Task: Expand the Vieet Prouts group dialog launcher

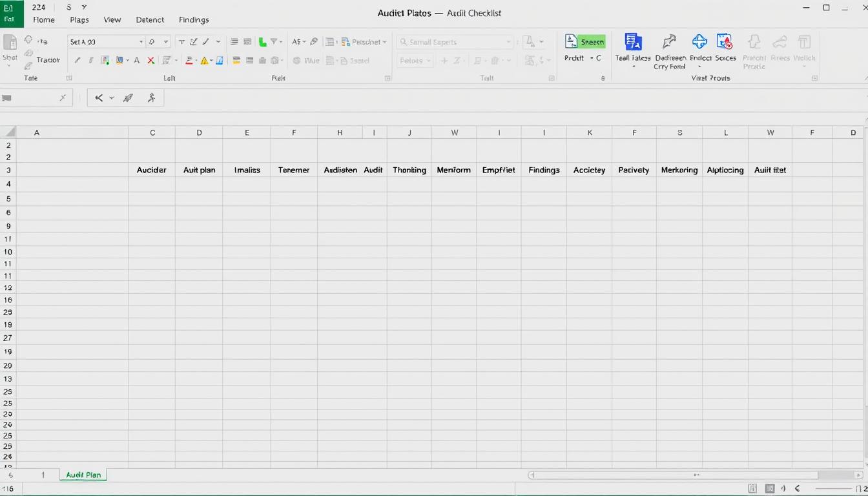Action: tap(814, 78)
